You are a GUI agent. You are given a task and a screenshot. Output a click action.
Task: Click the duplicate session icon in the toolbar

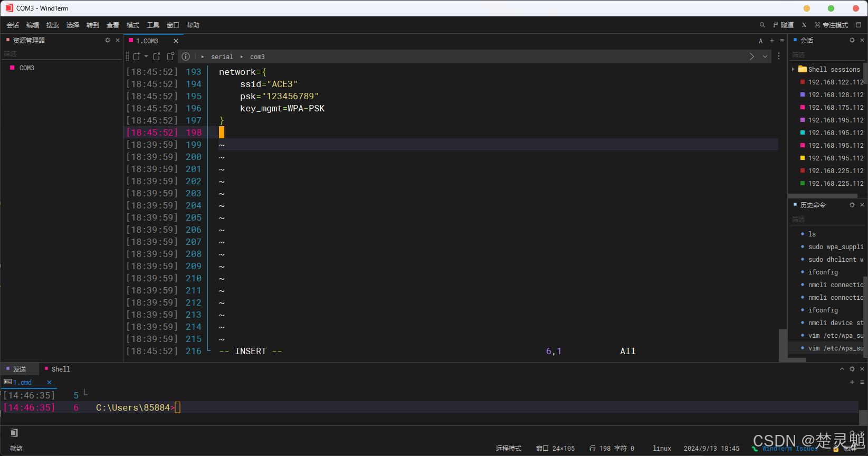pyautogui.click(x=170, y=56)
